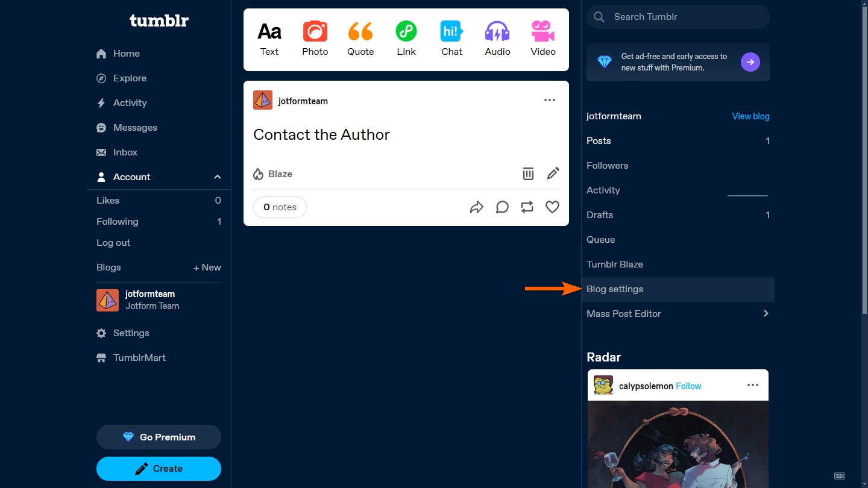Create a new Photo post
Viewport: 868px width, 488px height.
coord(315,39)
